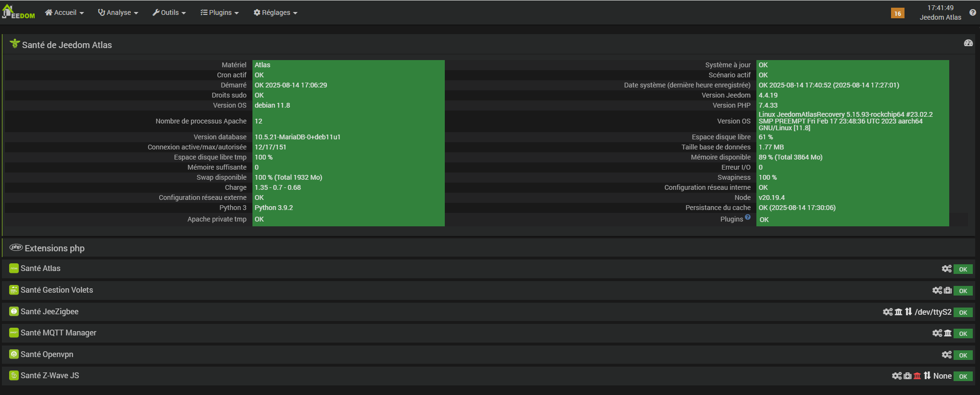Viewport: 980px width, 395px height.
Task: Click the help question mark icon
Action: (973, 13)
